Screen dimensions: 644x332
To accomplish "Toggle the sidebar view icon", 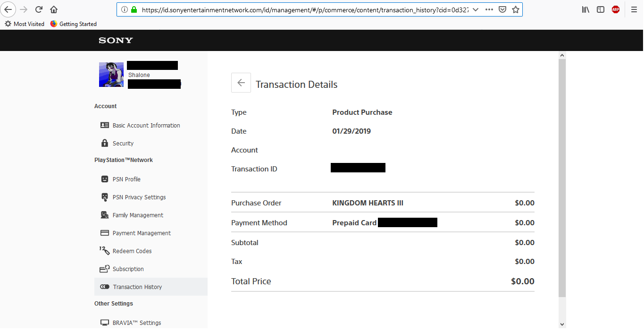I will [601, 9].
